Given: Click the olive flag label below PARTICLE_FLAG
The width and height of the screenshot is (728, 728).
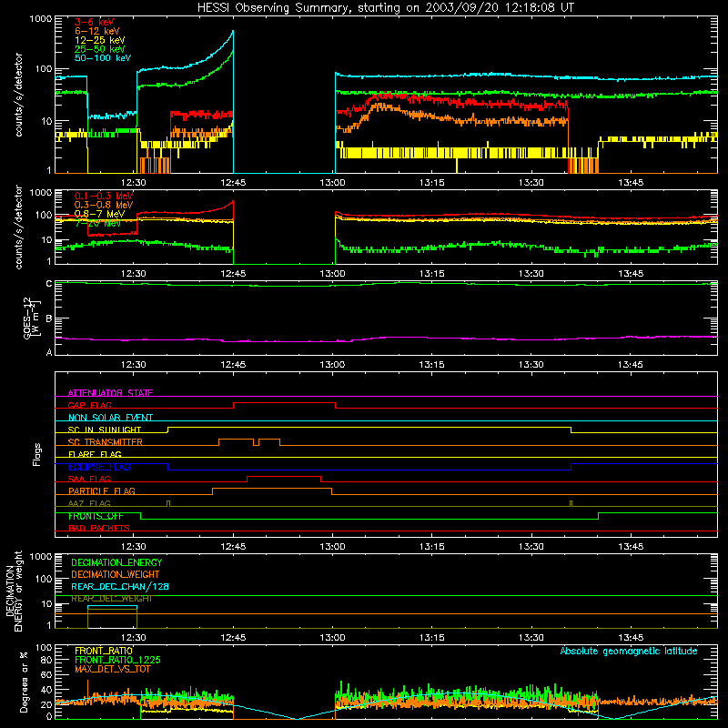Looking at the screenshot, I should [89, 503].
